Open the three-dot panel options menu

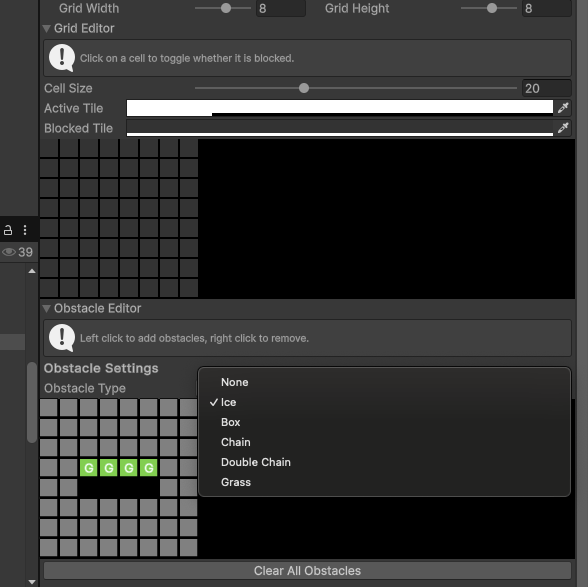point(25,230)
